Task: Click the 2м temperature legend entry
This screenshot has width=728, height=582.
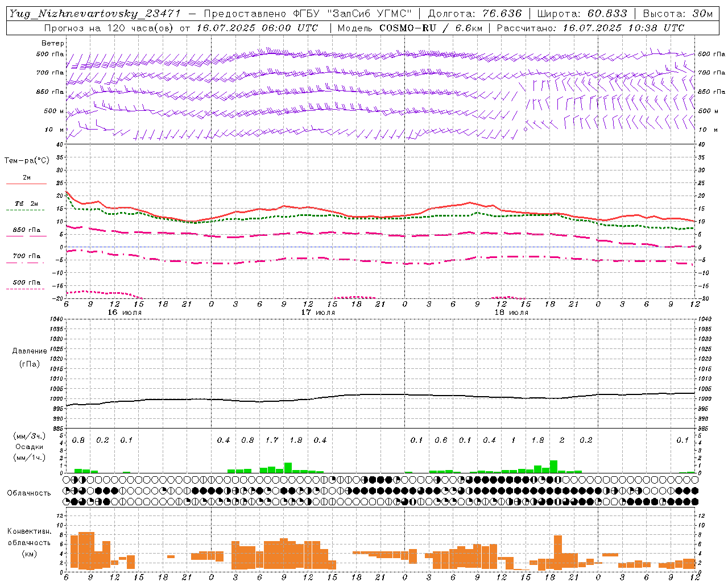Action: pos(27,178)
